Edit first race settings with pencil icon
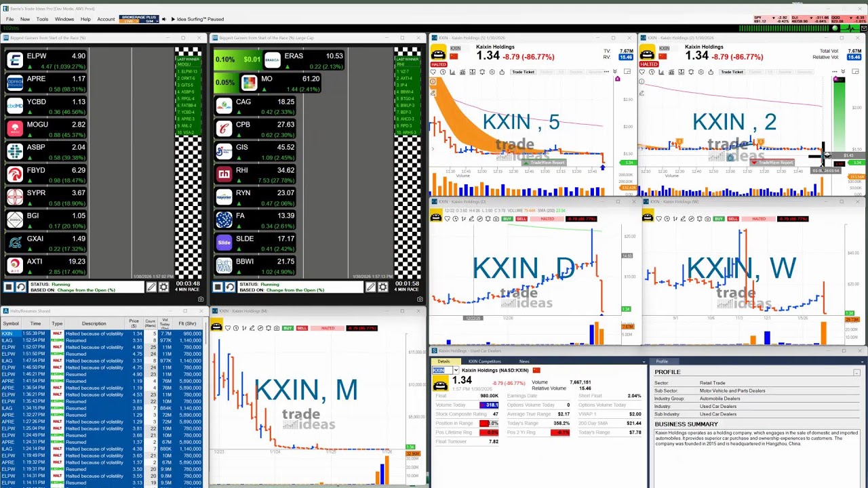 pos(151,287)
